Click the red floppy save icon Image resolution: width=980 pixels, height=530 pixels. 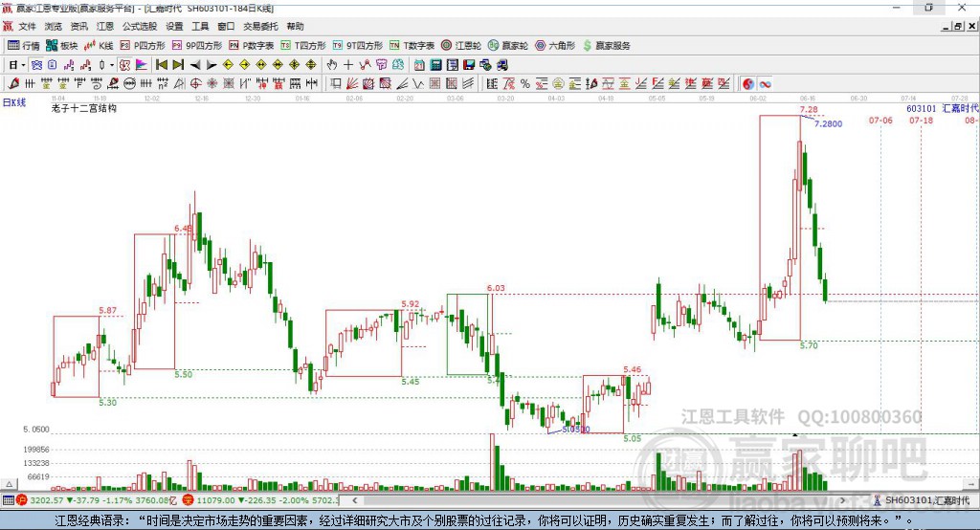[x=469, y=65]
